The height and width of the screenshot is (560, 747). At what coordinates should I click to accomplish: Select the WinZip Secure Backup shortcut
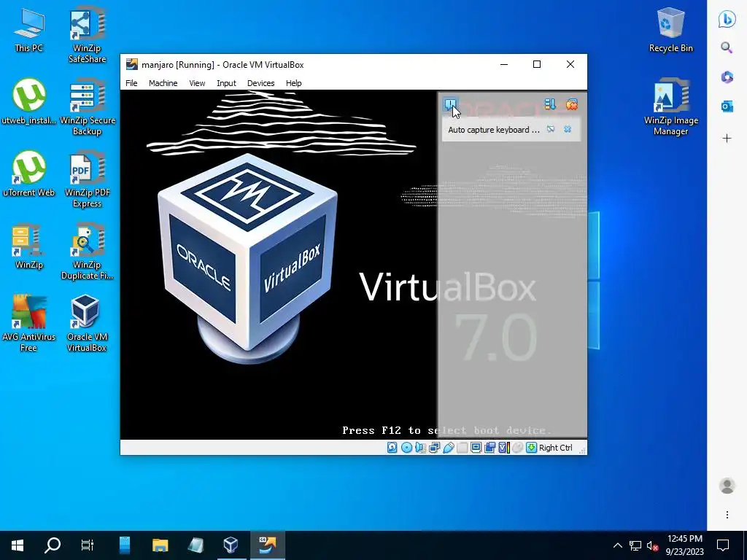coord(88,107)
